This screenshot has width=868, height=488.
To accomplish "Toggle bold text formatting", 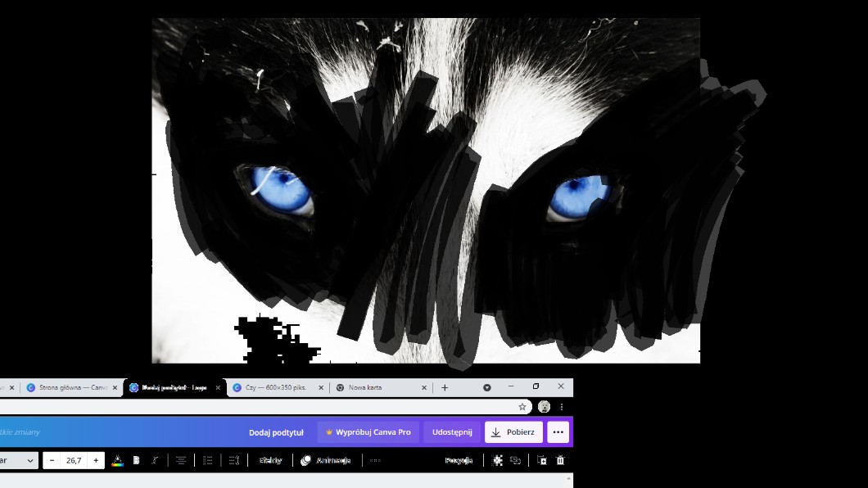I will (x=136, y=460).
